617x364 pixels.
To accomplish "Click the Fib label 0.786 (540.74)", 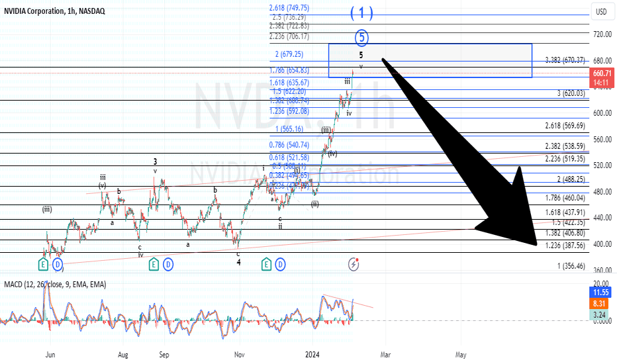I will [x=289, y=145].
